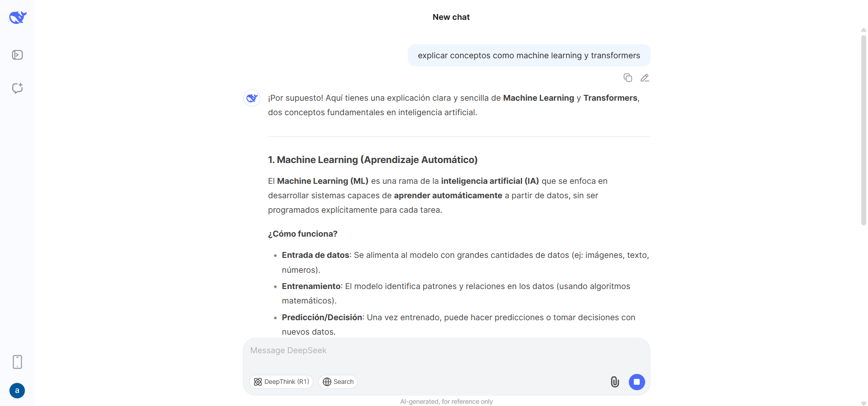The width and height of the screenshot is (868, 406).
Task: Toggle web Search mode
Action: click(x=338, y=382)
